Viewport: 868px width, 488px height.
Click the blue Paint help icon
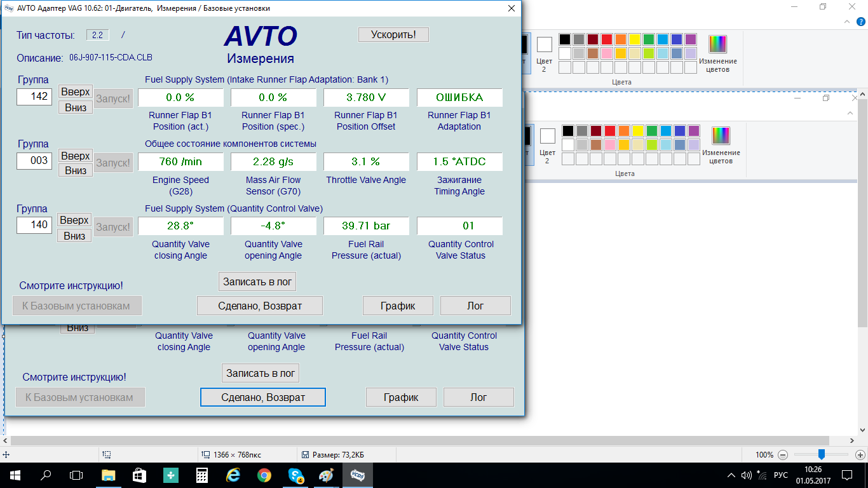tap(861, 22)
